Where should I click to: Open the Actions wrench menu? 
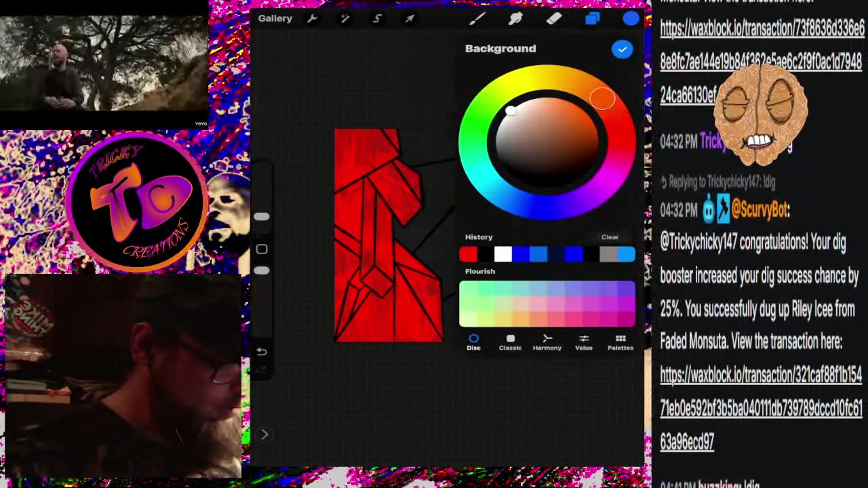click(312, 19)
